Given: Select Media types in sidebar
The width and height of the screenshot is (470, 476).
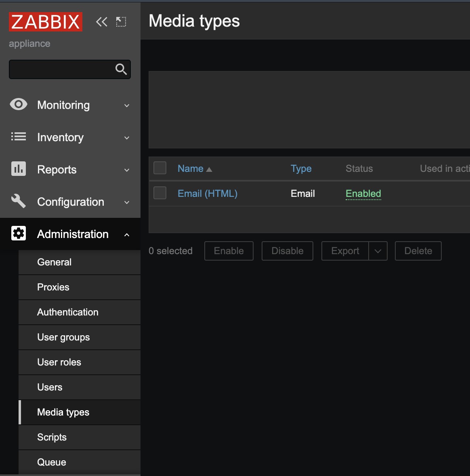Looking at the screenshot, I should point(80,412).
